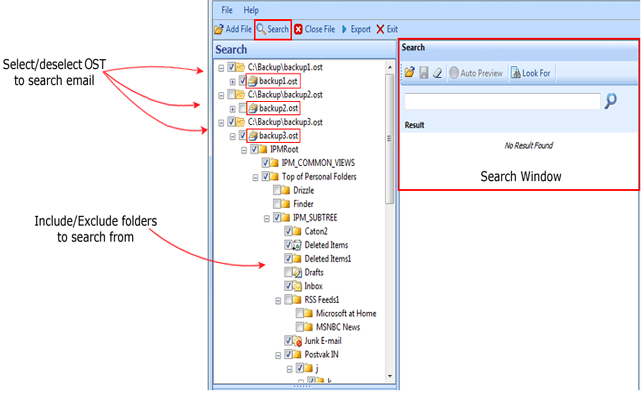Click the Result header label
Screen dimensions: 642x396
point(414,125)
